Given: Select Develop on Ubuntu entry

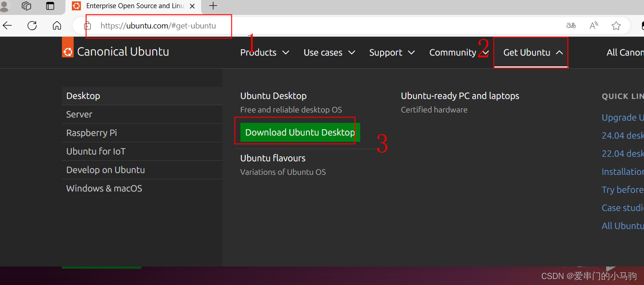Looking at the screenshot, I should [x=142, y=170].
